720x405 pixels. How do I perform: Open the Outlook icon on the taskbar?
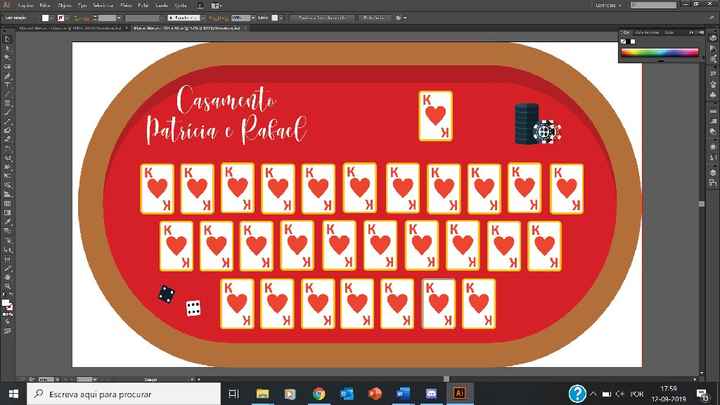point(347,393)
